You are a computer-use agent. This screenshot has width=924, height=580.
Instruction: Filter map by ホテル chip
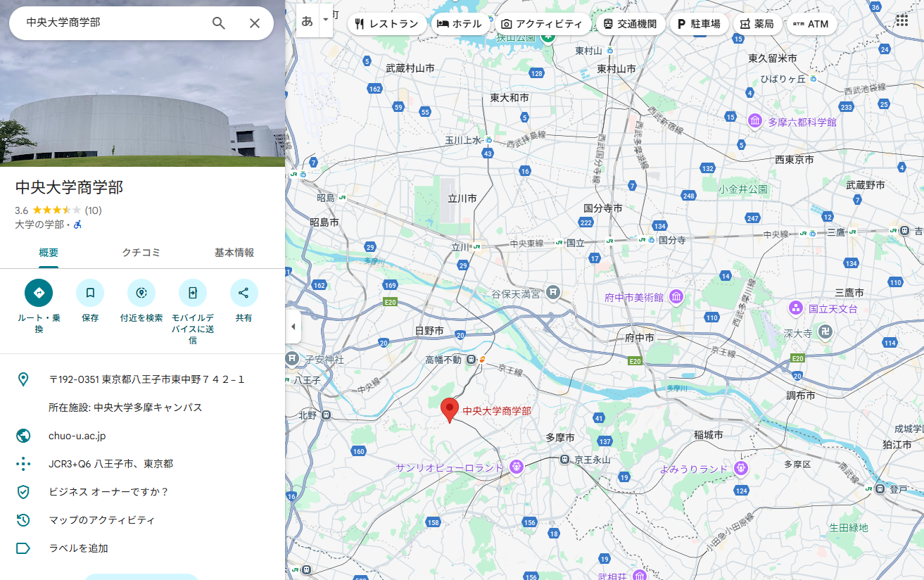[460, 24]
